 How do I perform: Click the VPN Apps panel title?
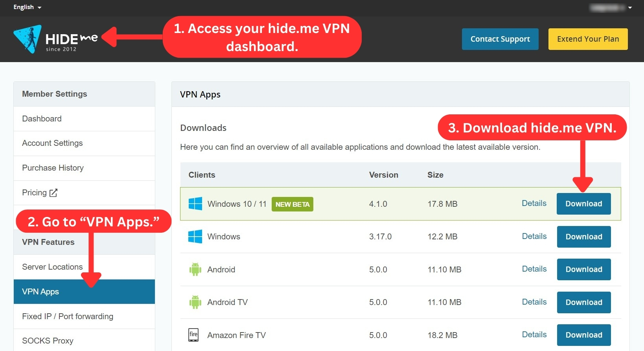click(200, 95)
